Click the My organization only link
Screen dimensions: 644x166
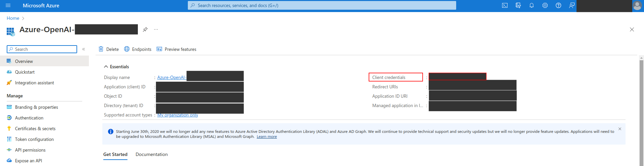[178, 115]
